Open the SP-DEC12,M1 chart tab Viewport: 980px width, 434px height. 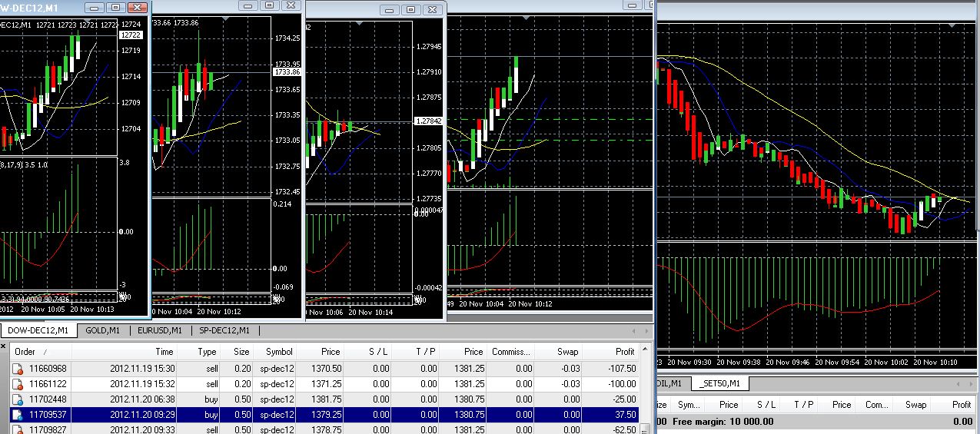click(224, 330)
